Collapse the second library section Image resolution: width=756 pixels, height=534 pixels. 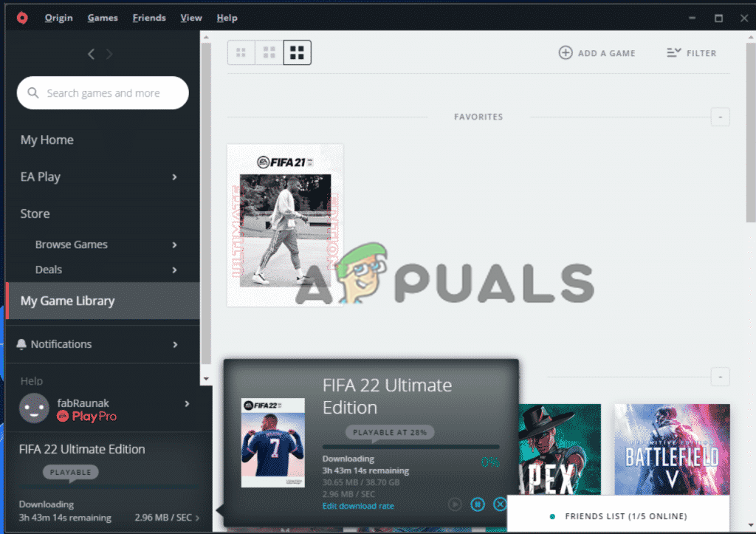(x=721, y=377)
